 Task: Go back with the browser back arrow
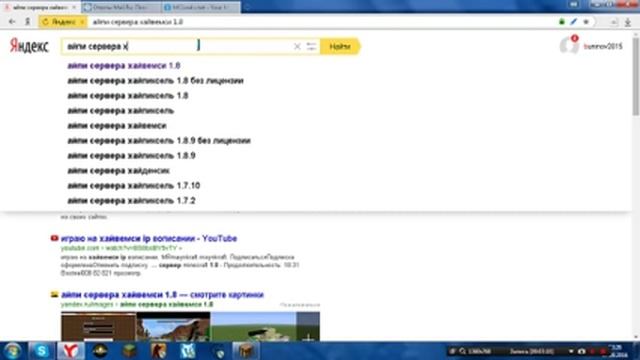click(x=12, y=22)
